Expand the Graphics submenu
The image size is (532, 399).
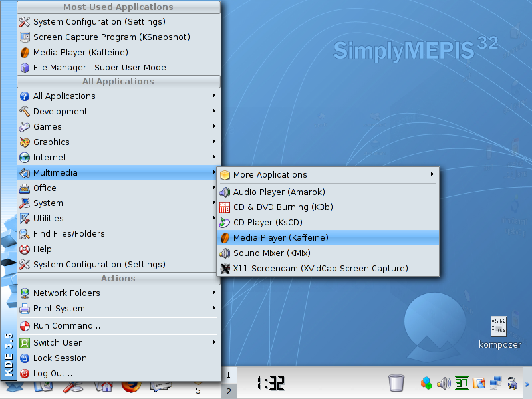click(x=51, y=142)
